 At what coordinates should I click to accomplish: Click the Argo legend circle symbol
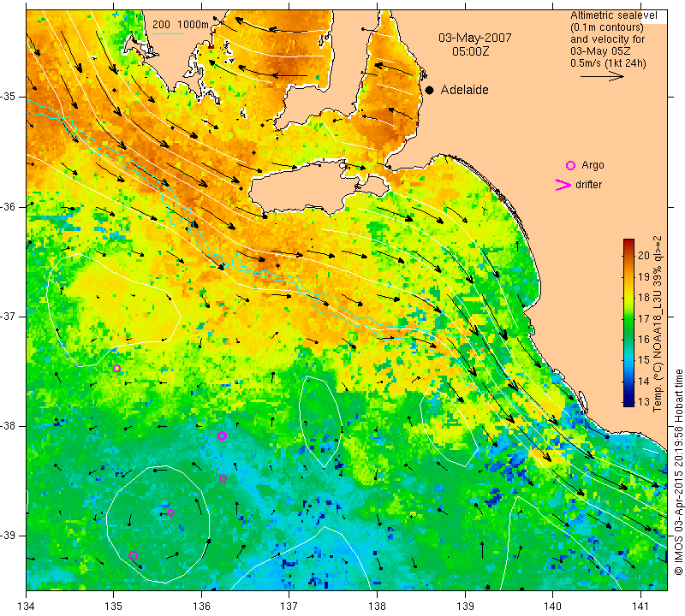[x=570, y=165]
